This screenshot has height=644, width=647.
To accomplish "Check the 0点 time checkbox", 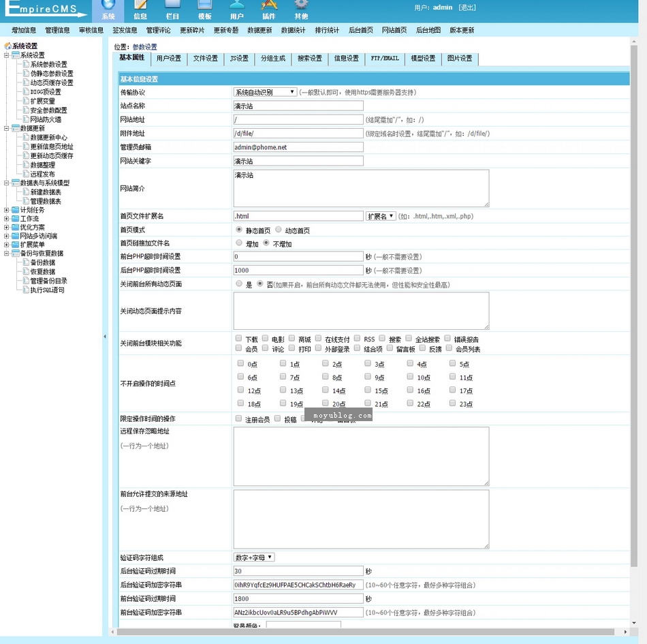I will tap(240, 363).
